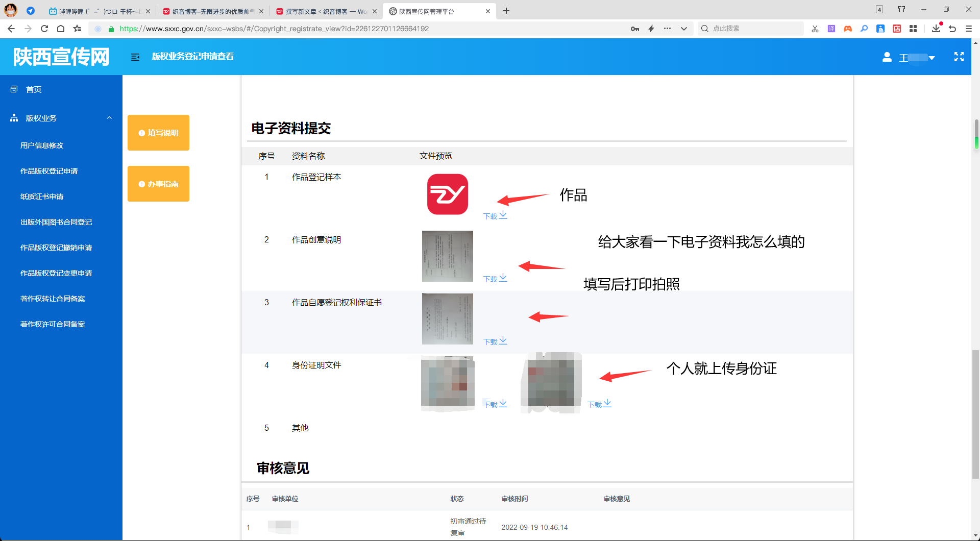Viewport: 980px width, 541px height.
Task: Open the 作品登记样本 logo thumbnail
Action: pos(447,194)
